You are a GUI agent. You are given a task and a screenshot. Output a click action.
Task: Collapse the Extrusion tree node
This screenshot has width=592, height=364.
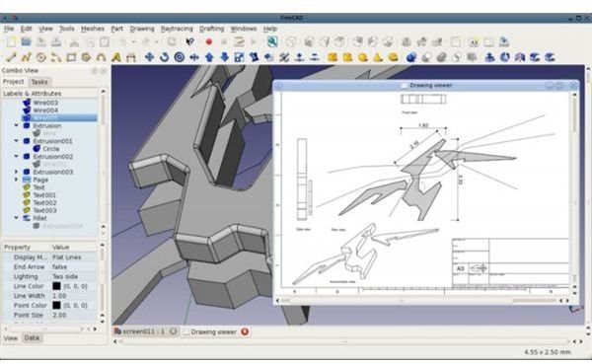click(x=16, y=125)
